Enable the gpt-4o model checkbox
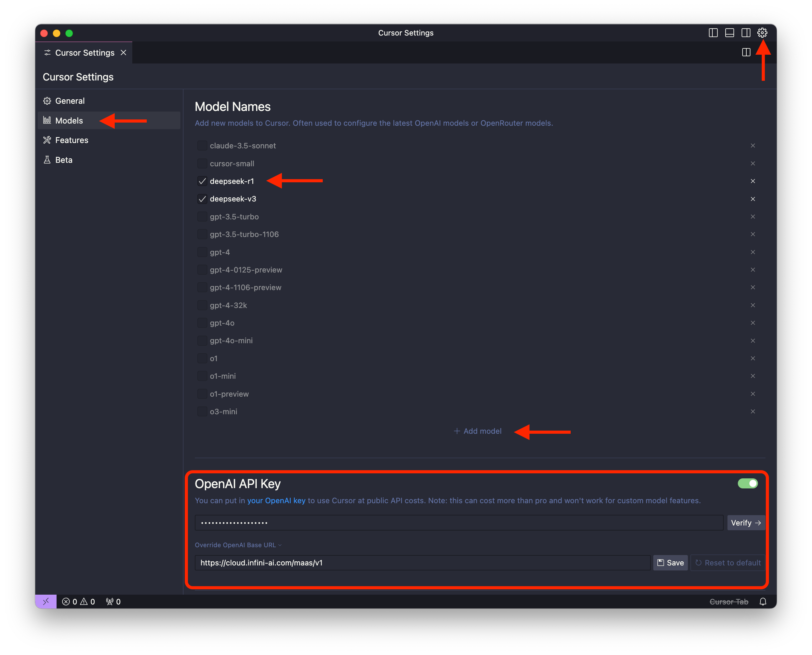 tap(202, 323)
